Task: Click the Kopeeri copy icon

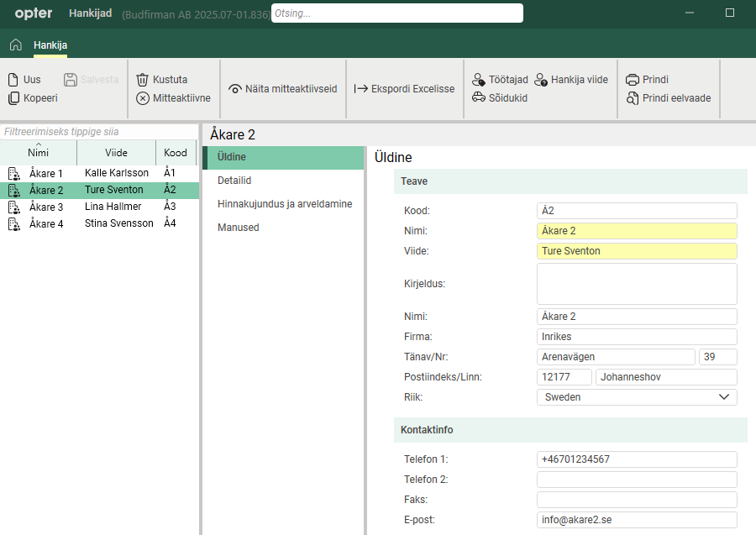Action: (x=14, y=98)
